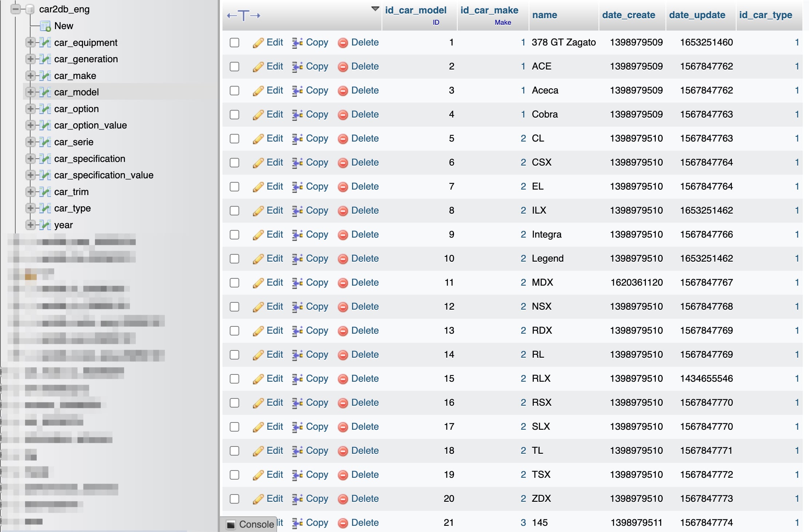Click pencil Edit icon in RDX row
Image resolution: width=809 pixels, height=532 pixels.
click(258, 331)
